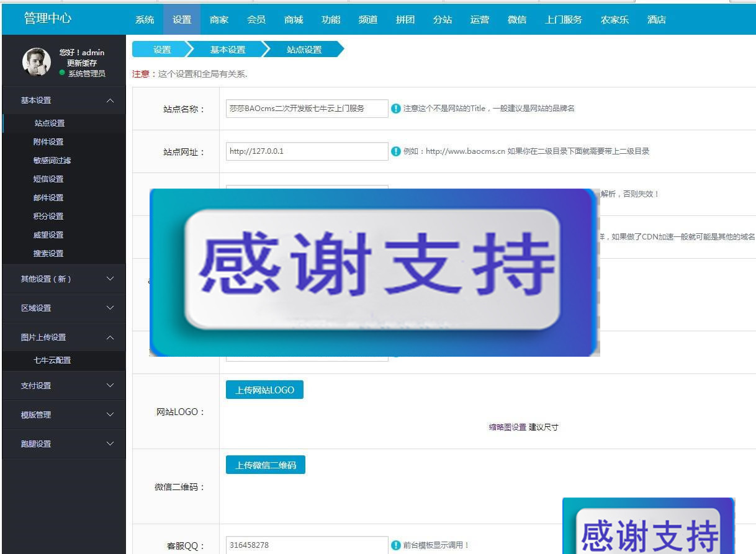
Task: Click inside the 客服QQ input field
Action: pyautogui.click(x=307, y=545)
